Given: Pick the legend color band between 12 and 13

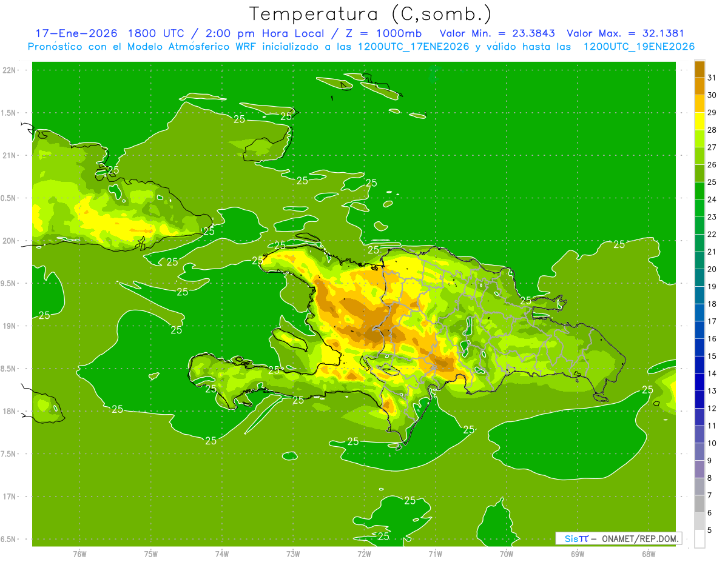Looking at the screenshot, I should point(699,400).
